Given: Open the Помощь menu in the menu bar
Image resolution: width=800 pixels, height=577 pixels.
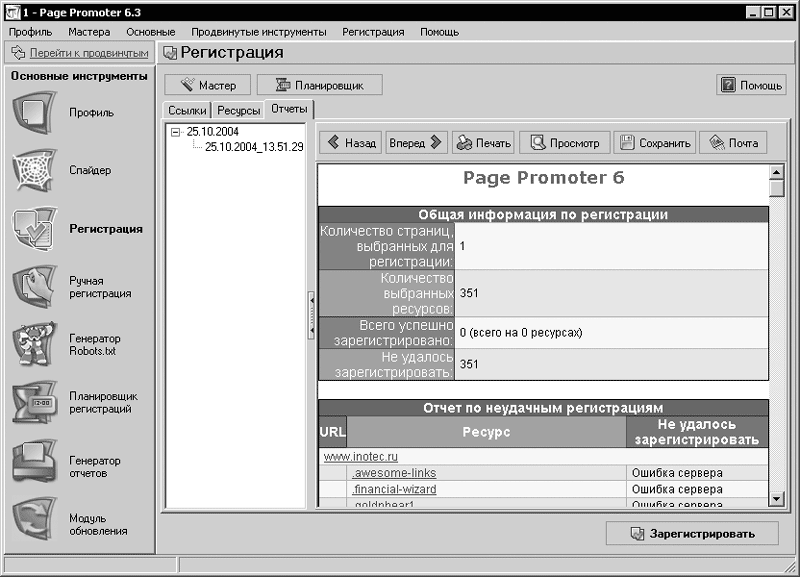Looking at the screenshot, I should coord(439,32).
